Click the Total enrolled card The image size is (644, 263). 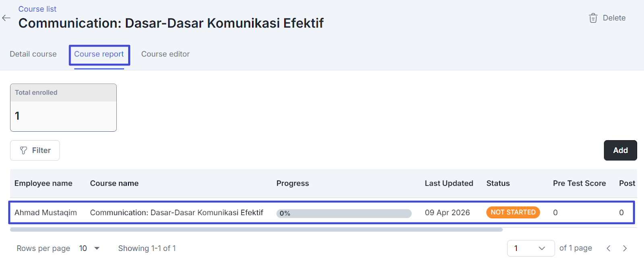[x=63, y=108]
